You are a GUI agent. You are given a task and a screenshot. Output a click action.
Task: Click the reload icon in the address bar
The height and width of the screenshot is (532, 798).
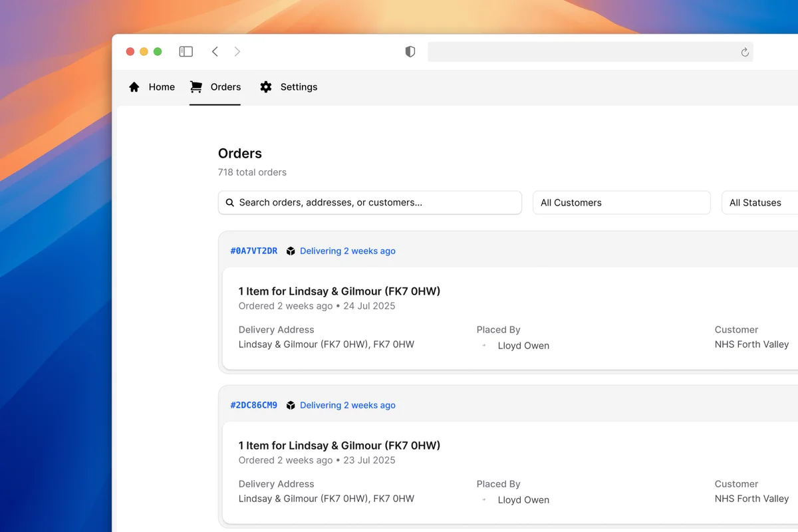click(x=743, y=52)
